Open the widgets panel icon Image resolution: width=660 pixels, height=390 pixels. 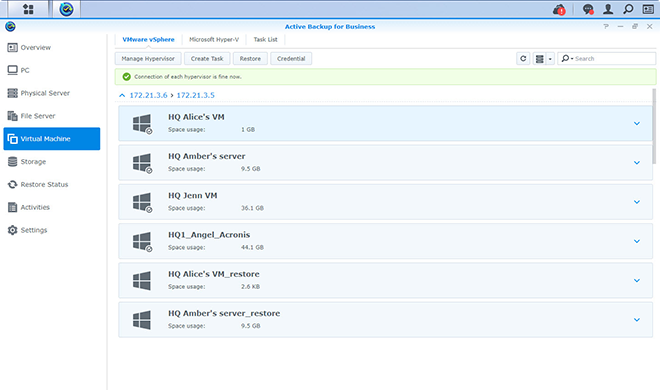[x=648, y=9]
